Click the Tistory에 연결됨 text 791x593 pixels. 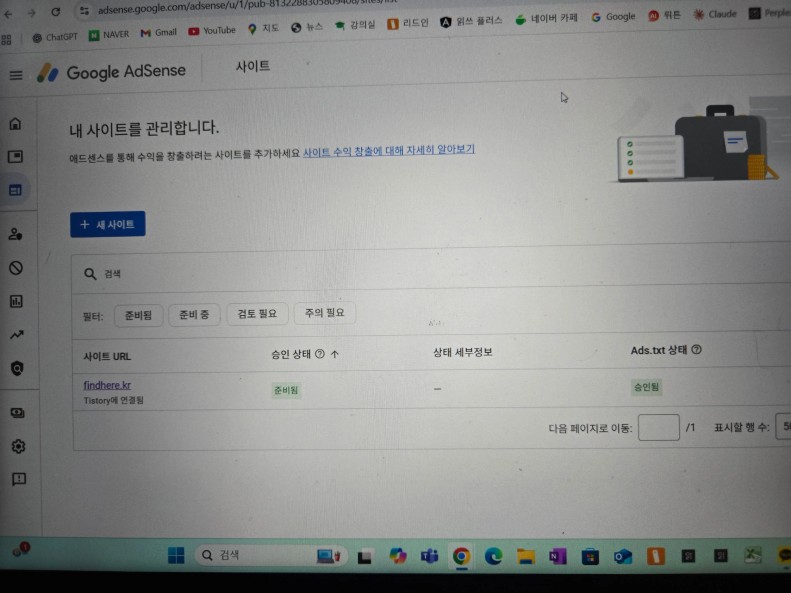[114, 400]
